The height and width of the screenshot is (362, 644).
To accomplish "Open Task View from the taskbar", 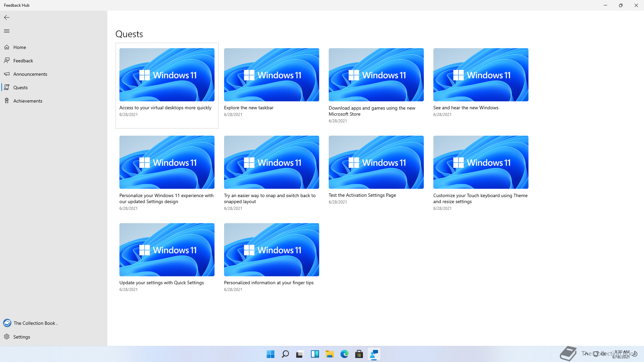I will click(x=300, y=354).
